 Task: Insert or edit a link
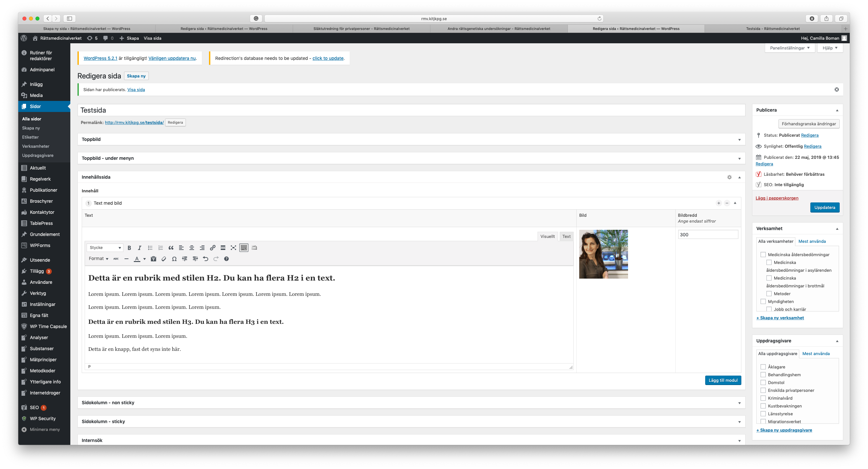click(x=213, y=248)
